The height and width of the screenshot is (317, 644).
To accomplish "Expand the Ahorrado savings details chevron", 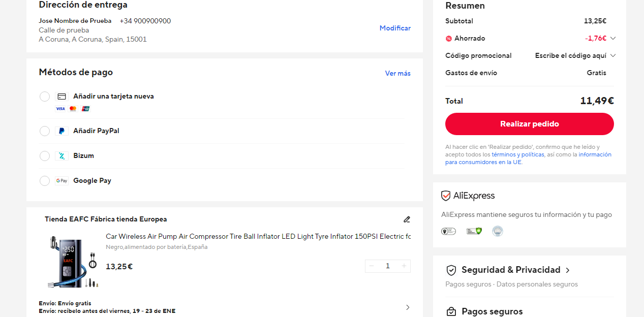I will pos(613,39).
